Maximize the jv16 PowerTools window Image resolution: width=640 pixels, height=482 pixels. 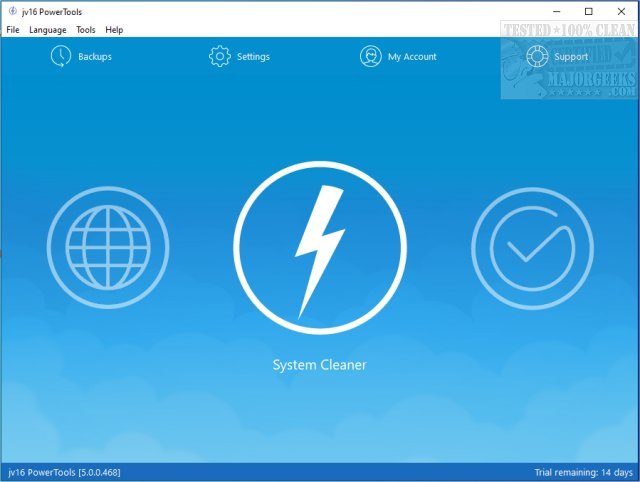(589, 11)
